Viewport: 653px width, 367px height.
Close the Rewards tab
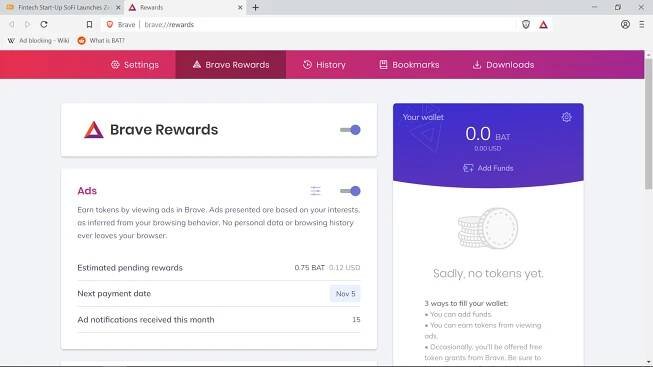coord(240,7)
